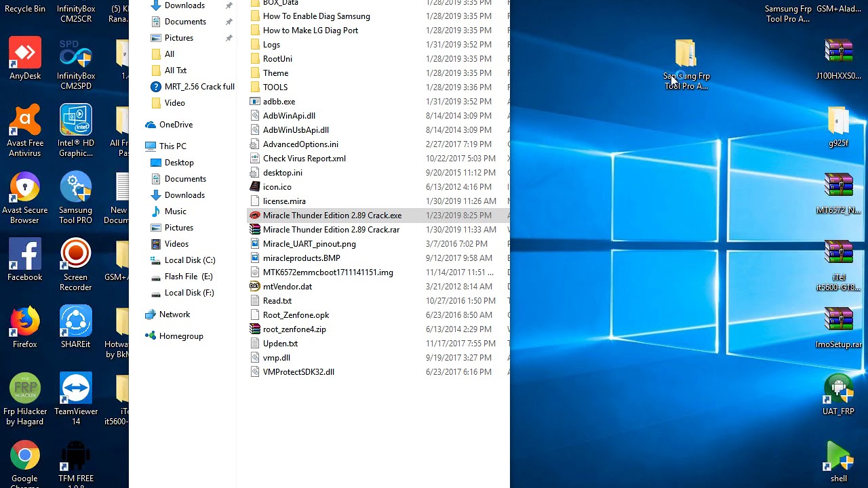Select adbb.exe in file list

point(279,102)
